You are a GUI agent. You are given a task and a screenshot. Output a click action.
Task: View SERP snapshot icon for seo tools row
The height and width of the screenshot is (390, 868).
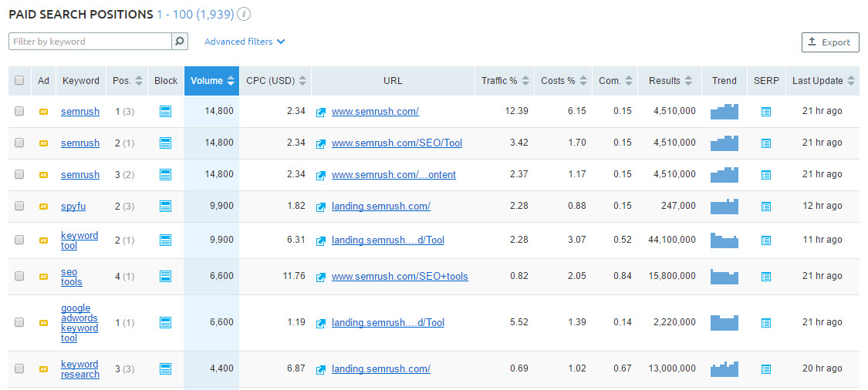[766, 277]
